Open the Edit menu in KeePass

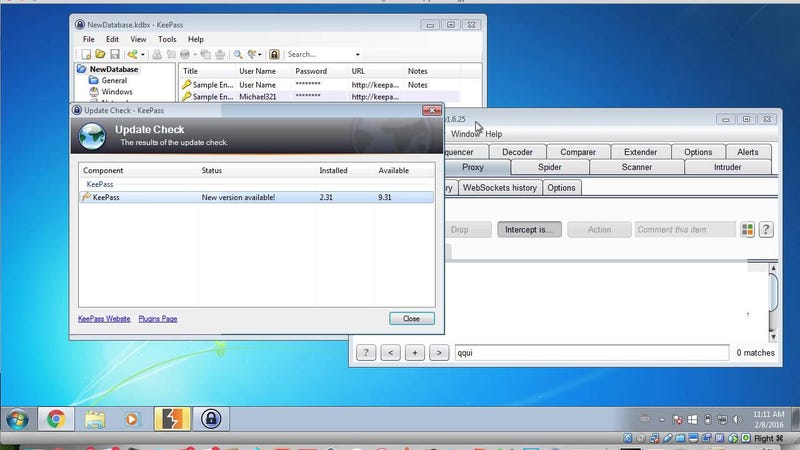[x=112, y=39]
